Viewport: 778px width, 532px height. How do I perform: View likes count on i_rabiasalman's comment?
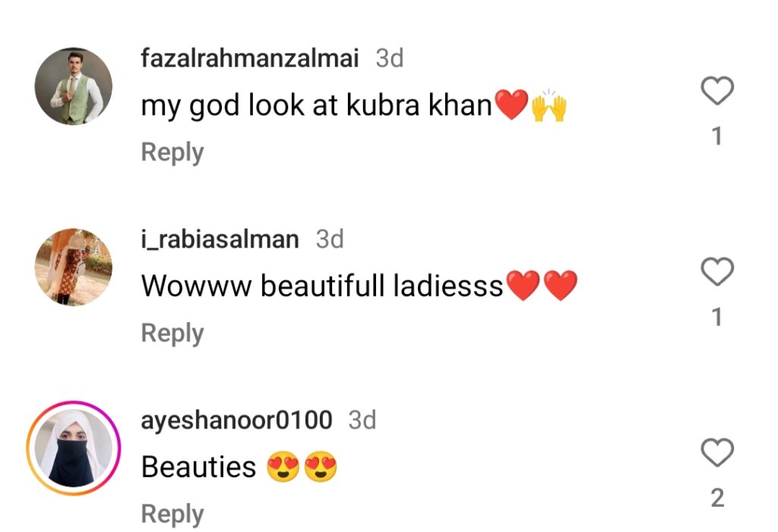pyautogui.click(x=717, y=317)
